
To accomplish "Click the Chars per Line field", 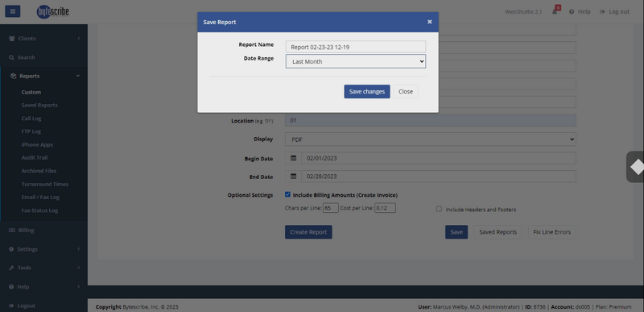I will [331, 208].
